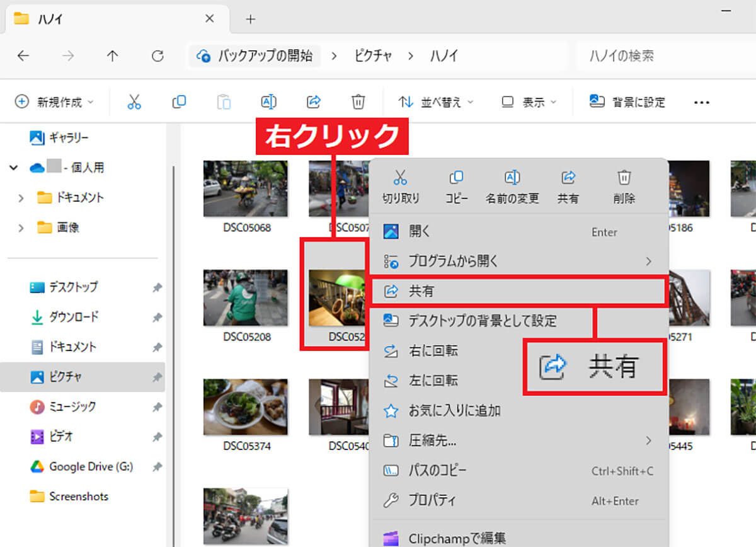Select パスのコピー in the context menu

[518, 471]
